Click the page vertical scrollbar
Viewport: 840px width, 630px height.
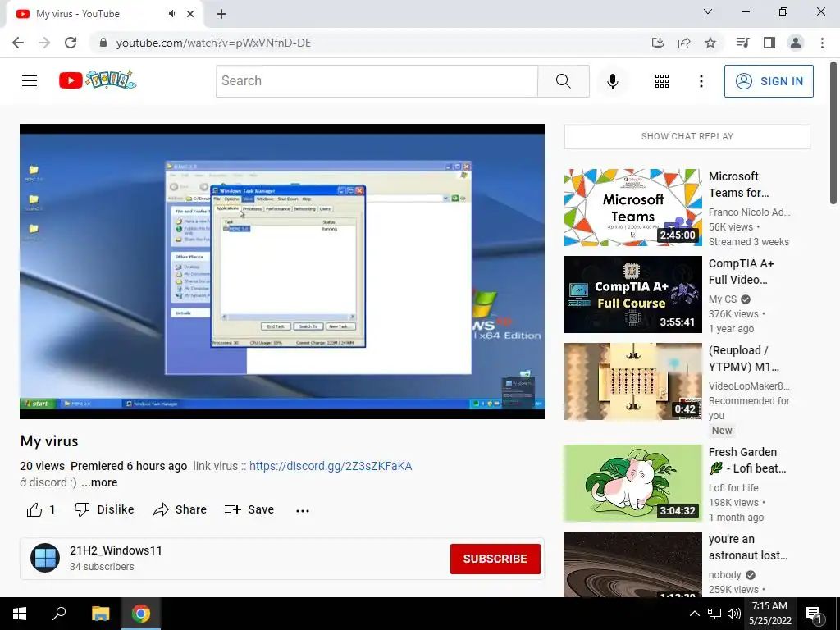coord(833,133)
